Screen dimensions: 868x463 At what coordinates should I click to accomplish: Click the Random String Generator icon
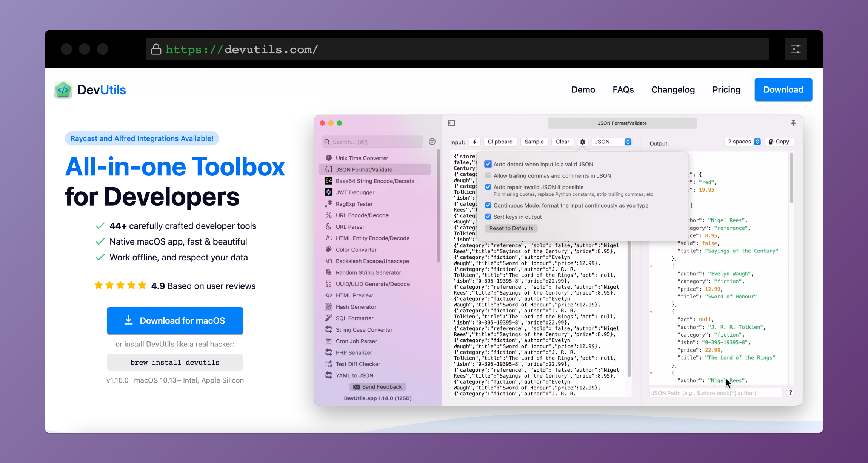[x=329, y=272]
